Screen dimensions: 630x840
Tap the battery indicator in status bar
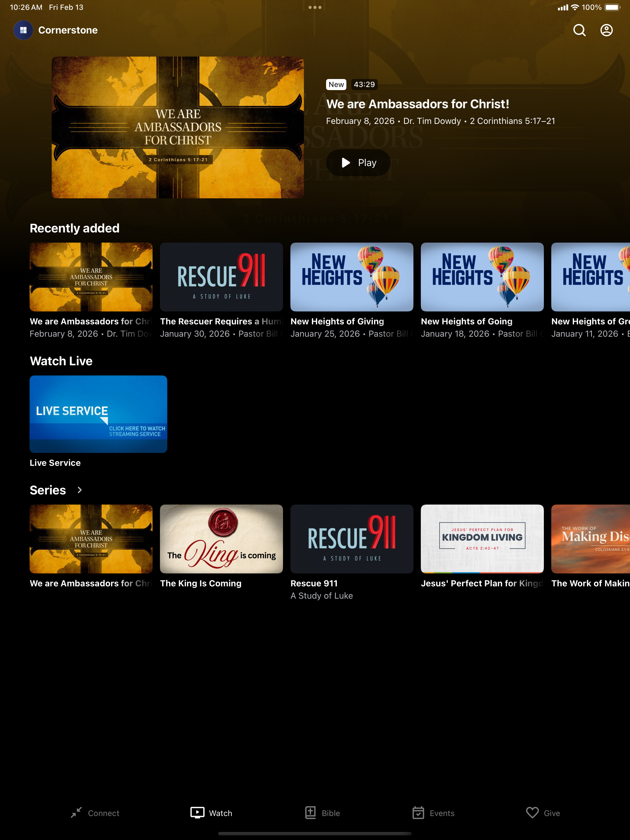click(x=612, y=7)
